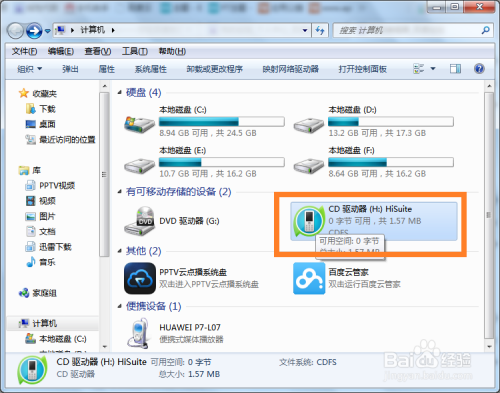Click the magnifier search icon

[x=486, y=30]
